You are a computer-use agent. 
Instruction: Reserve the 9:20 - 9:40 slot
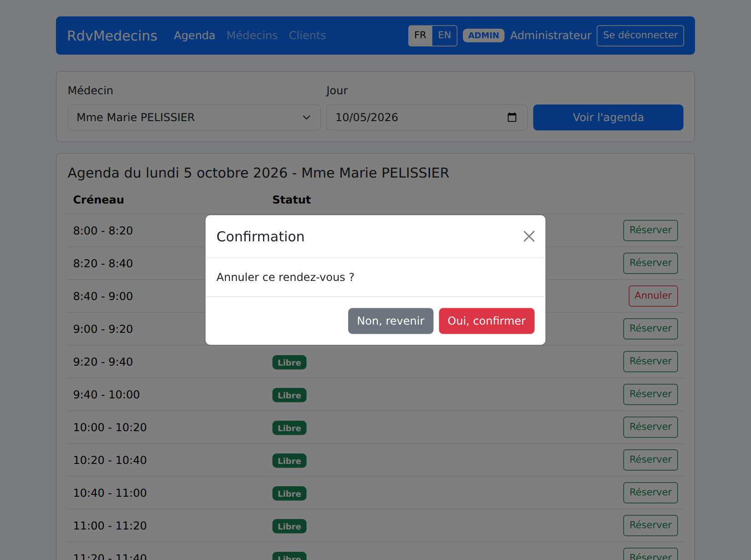[x=650, y=361]
